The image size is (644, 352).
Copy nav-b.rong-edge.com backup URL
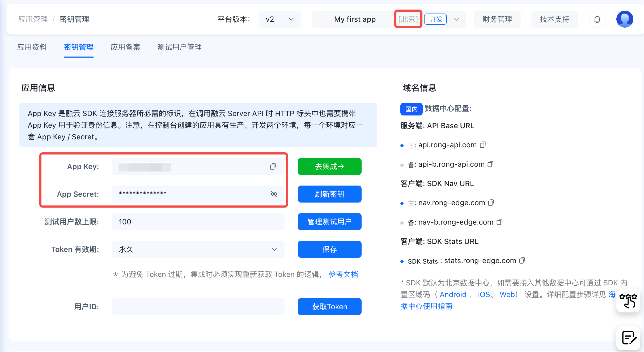pos(499,222)
